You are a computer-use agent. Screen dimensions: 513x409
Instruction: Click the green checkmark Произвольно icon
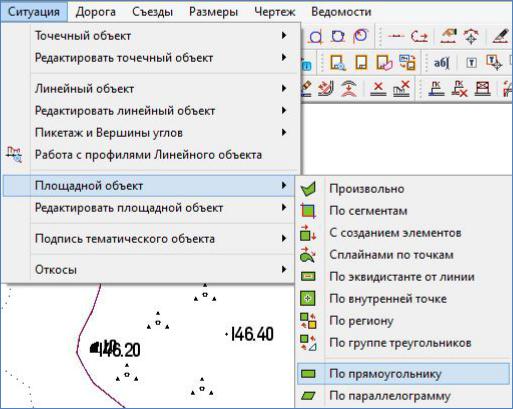coord(308,189)
